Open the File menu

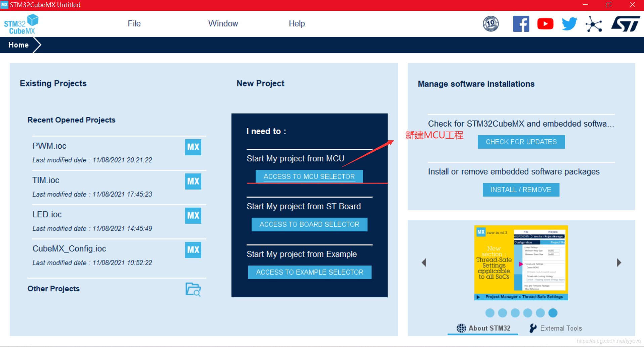click(x=134, y=23)
